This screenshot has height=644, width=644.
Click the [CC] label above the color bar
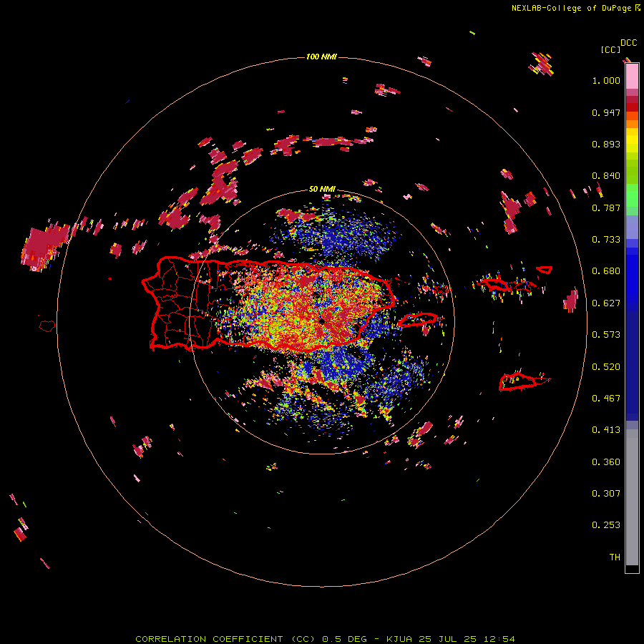pos(610,49)
